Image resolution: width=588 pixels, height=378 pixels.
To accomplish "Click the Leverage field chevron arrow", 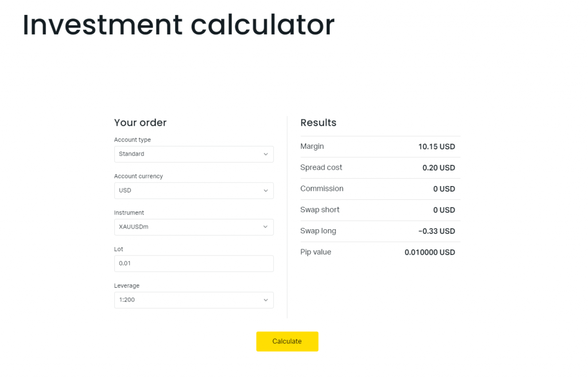I will (265, 300).
